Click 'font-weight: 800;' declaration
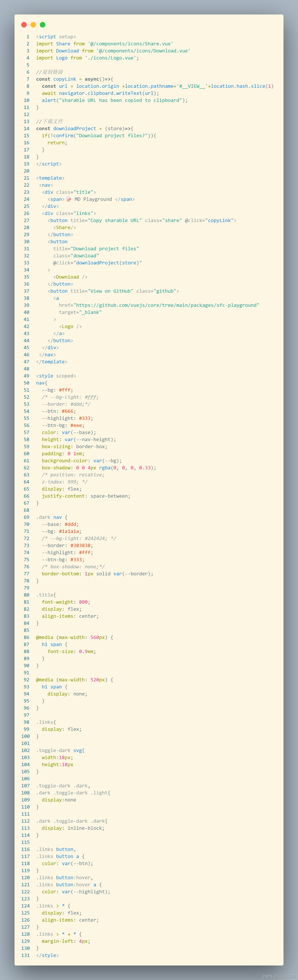The image size is (298, 980). pos(66,602)
